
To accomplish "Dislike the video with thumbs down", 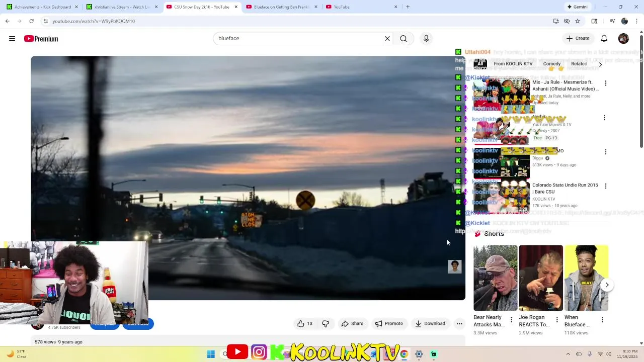I will pyautogui.click(x=326, y=324).
